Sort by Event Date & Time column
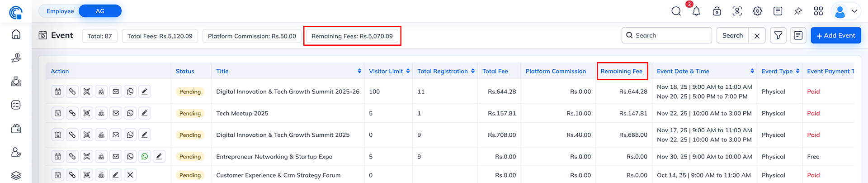 pos(752,71)
